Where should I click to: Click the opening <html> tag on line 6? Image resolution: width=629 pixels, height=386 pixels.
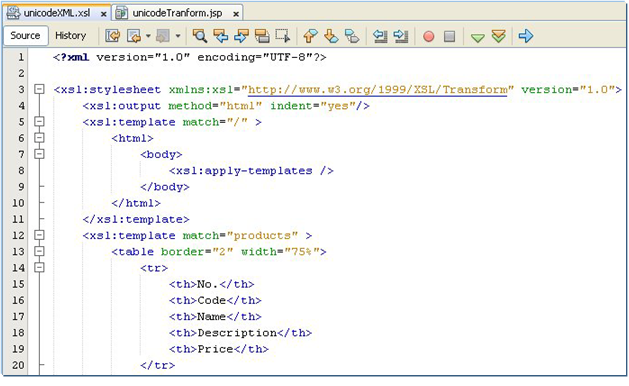[x=132, y=138]
